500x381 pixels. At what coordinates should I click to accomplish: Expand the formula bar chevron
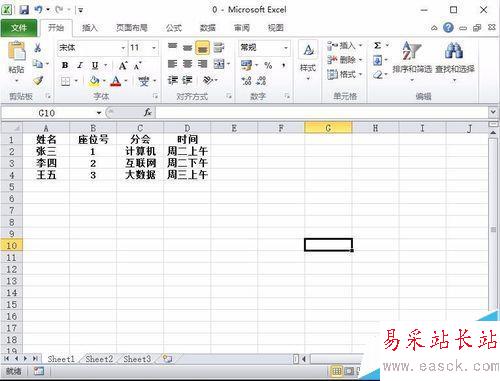tap(493, 112)
